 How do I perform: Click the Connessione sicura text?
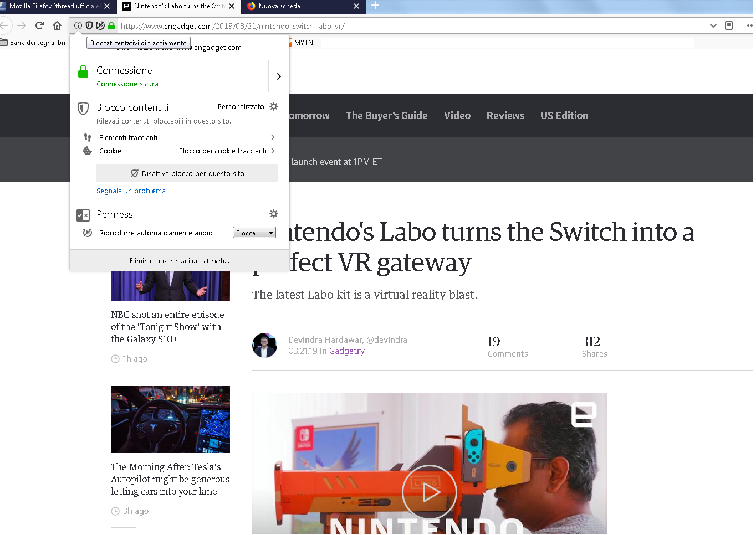[127, 84]
